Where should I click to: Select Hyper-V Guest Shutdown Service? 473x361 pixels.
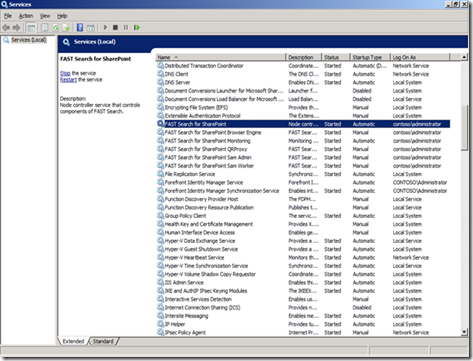click(303, 249)
